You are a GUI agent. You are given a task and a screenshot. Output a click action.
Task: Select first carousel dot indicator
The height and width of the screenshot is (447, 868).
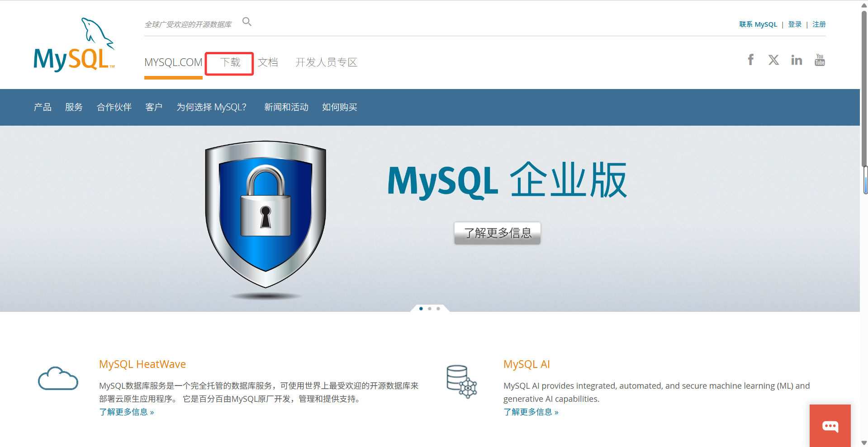point(421,309)
